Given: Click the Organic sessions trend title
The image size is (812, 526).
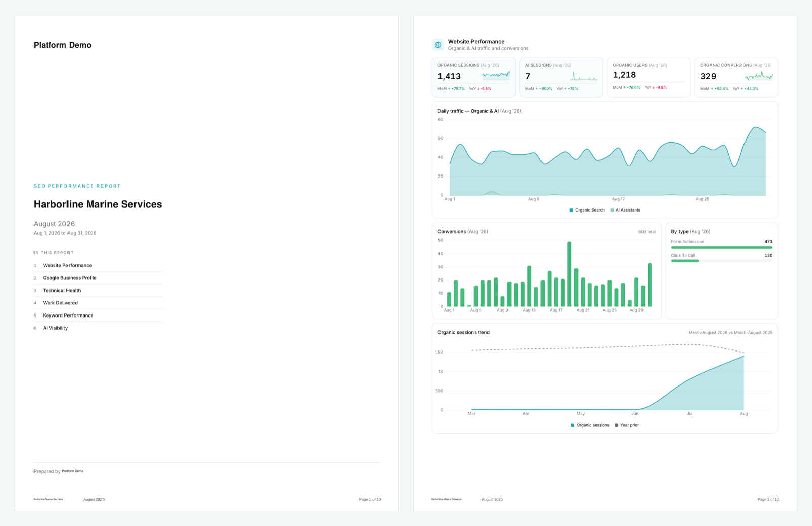Looking at the screenshot, I should click(463, 333).
